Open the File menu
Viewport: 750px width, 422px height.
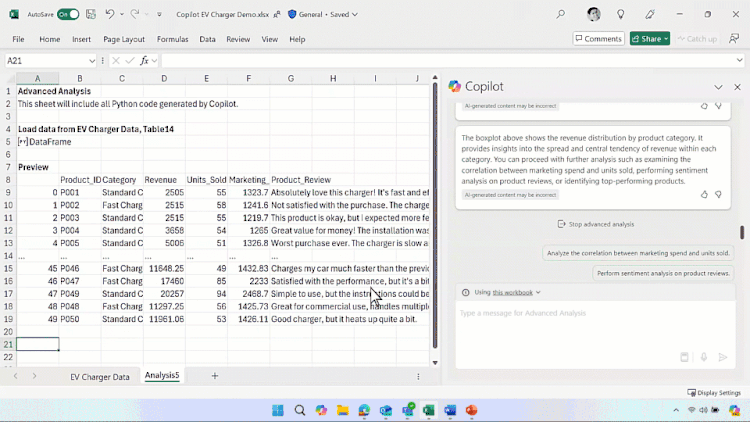point(18,39)
